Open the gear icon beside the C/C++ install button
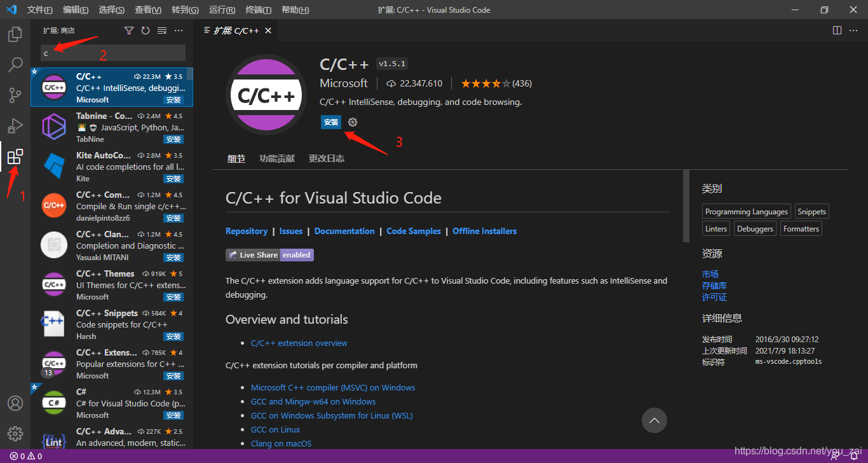 (353, 122)
